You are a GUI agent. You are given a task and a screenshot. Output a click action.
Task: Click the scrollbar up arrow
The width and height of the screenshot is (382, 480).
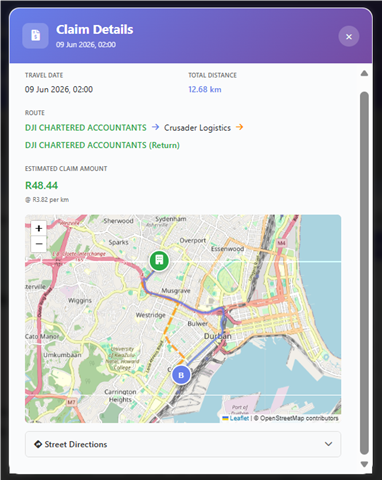click(x=364, y=73)
